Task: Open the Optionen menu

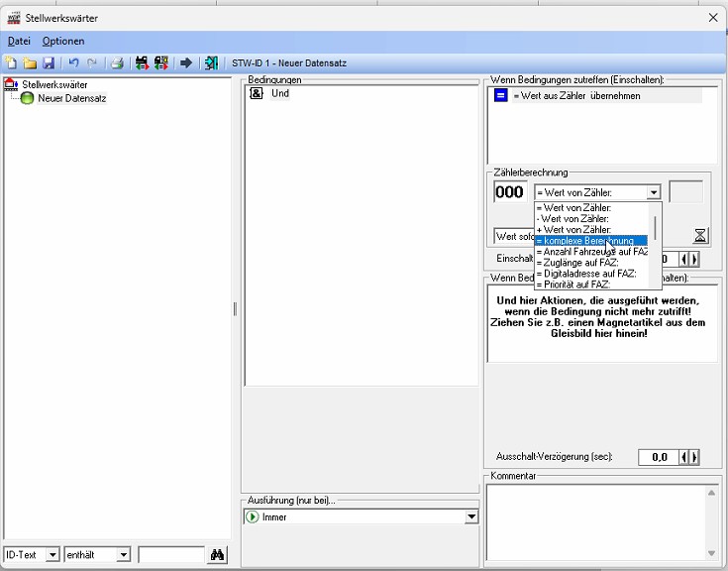Action: [63, 41]
